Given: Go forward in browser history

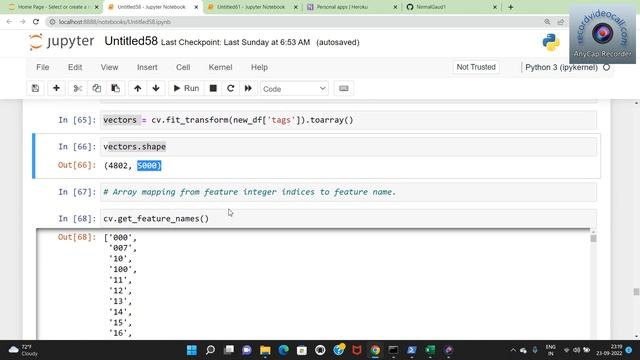Looking at the screenshot, I should tap(22, 22).
